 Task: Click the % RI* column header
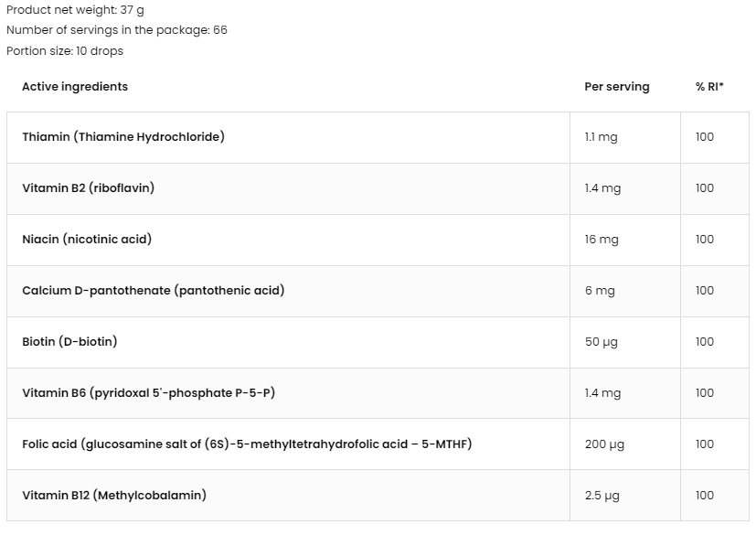pos(709,87)
